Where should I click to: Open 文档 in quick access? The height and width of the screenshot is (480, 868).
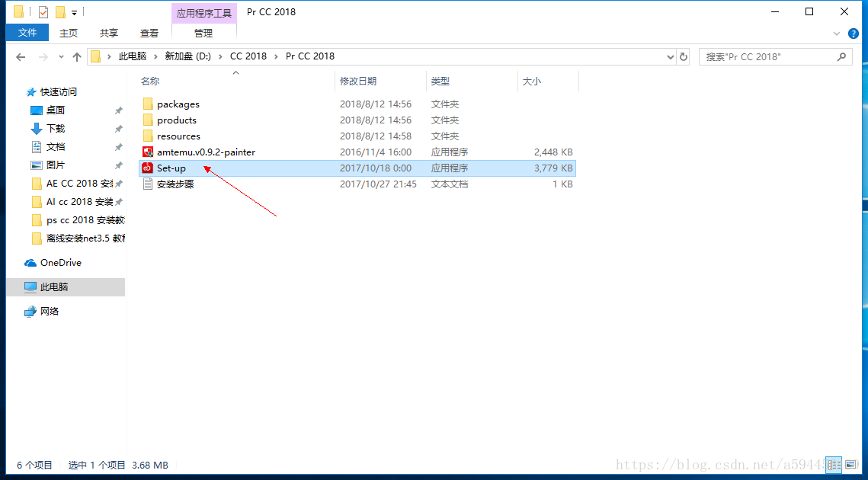[56, 147]
